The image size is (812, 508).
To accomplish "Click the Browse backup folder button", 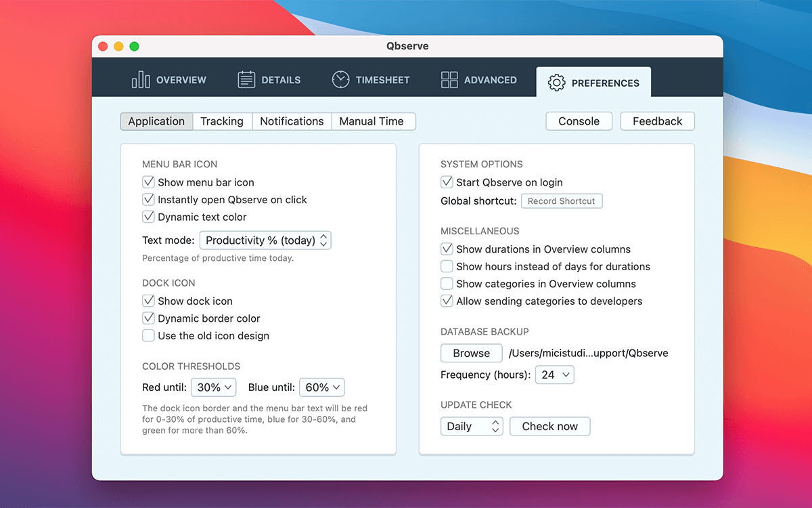I will 472,353.
